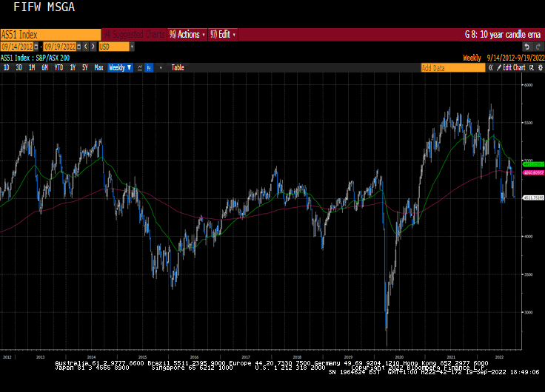The height and width of the screenshot is (392, 545).
Task: Select the 1M range tab
Action: coord(32,68)
